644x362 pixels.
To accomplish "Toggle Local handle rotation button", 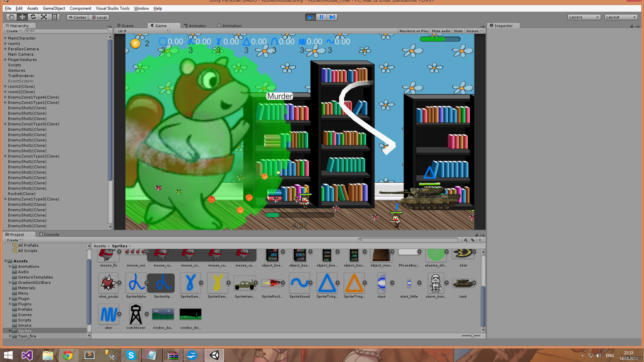I will pyautogui.click(x=99, y=17).
